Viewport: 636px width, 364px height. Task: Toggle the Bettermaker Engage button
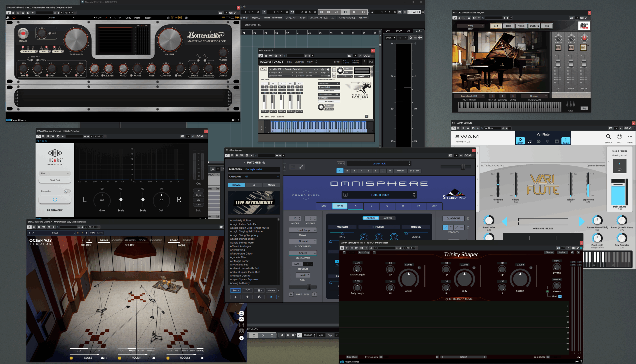23,34
